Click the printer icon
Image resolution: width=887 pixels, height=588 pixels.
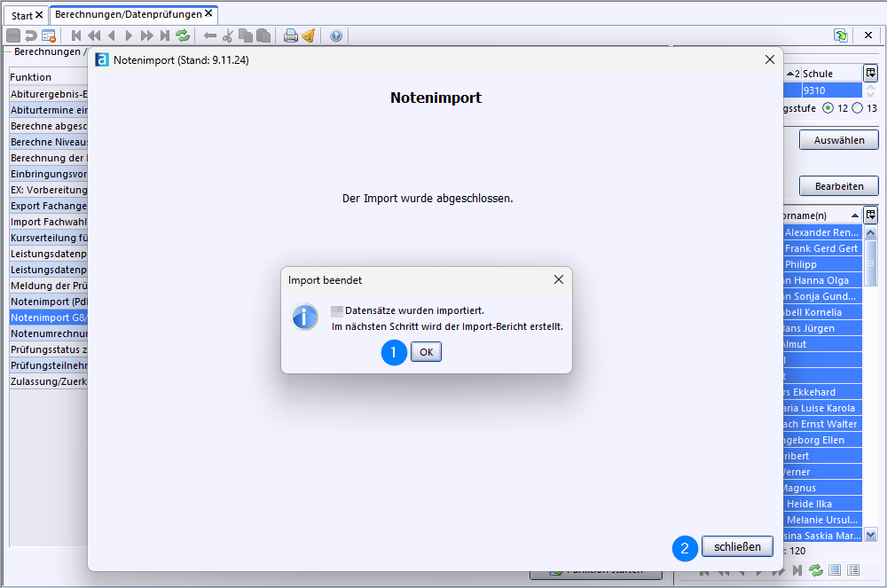point(291,35)
